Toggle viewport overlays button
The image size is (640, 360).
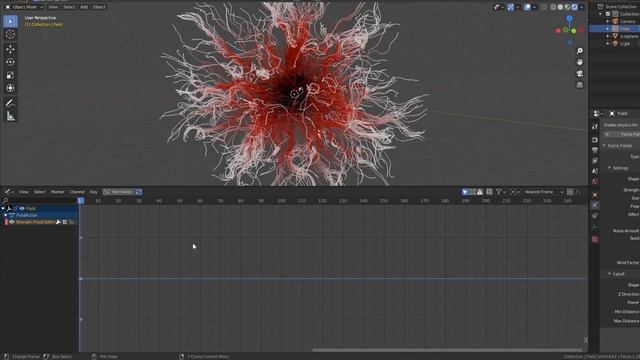click(527, 7)
